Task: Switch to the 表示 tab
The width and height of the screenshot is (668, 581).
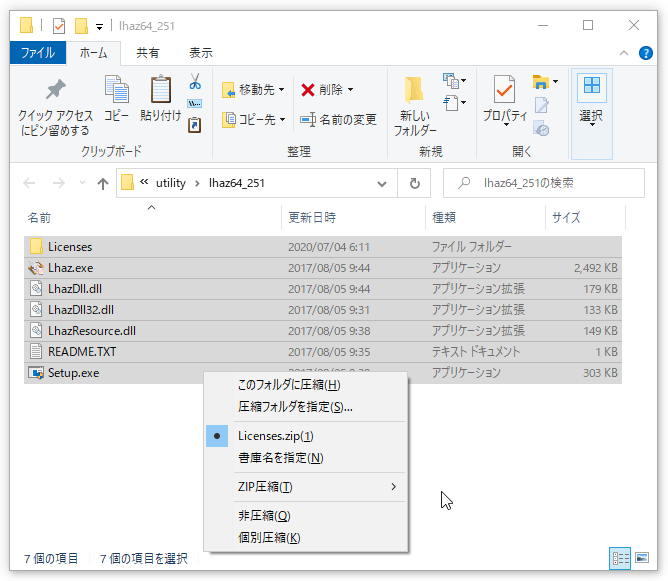Action: tap(201, 53)
